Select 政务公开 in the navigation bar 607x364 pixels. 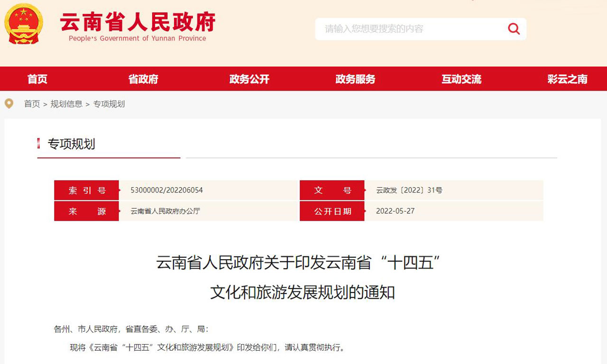pyautogui.click(x=249, y=79)
